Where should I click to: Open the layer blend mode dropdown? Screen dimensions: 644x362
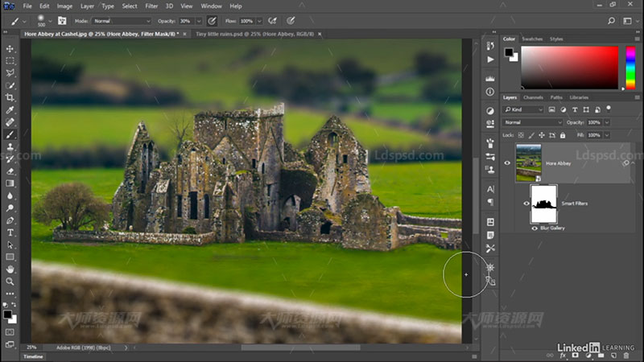(x=533, y=122)
